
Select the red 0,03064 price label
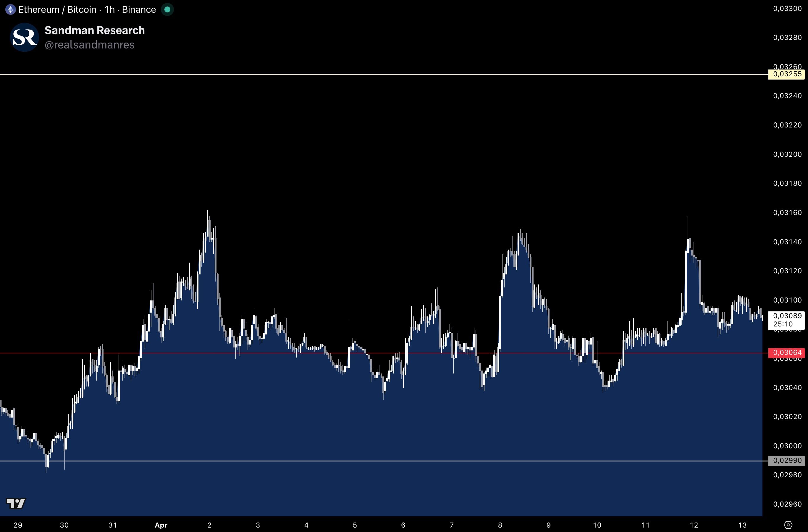tap(787, 353)
